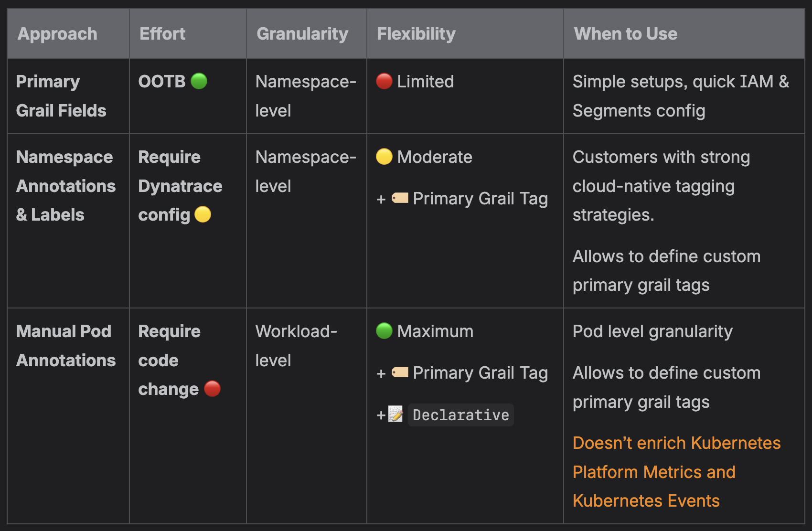Click the red circle beside Limited
The height and width of the screenshot is (531, 812).
click(x=384, y=81)
